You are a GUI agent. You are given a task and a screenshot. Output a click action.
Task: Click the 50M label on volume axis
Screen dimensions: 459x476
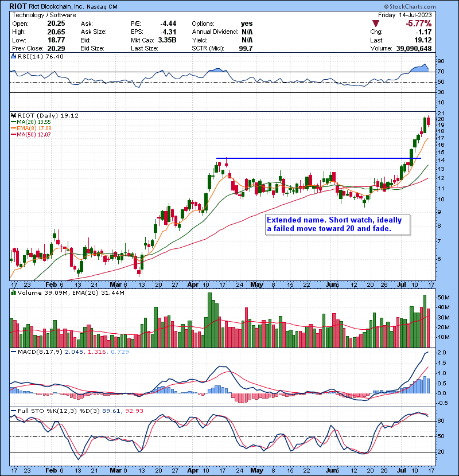tap(443, 298)
